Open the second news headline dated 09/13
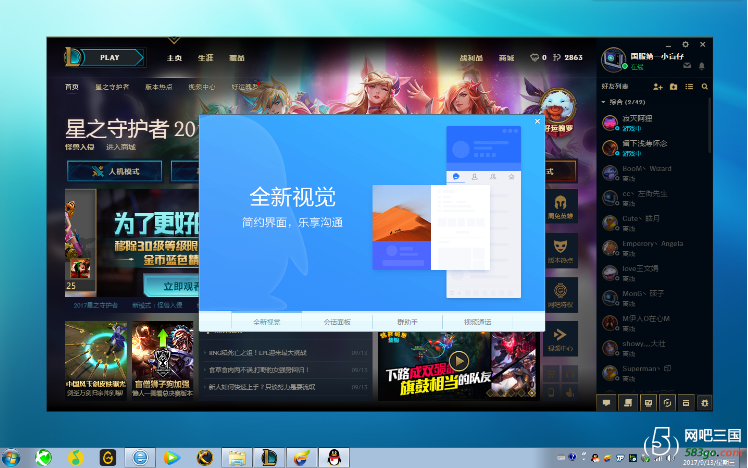The height and width of the screenshot is (468, 748). coord(259,370)
